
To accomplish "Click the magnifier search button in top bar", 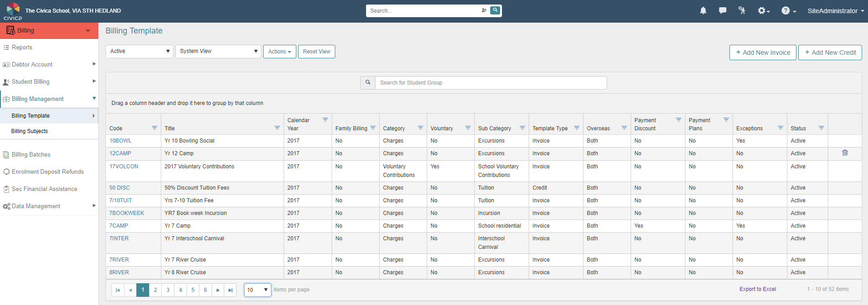I will tap(496, 10).
